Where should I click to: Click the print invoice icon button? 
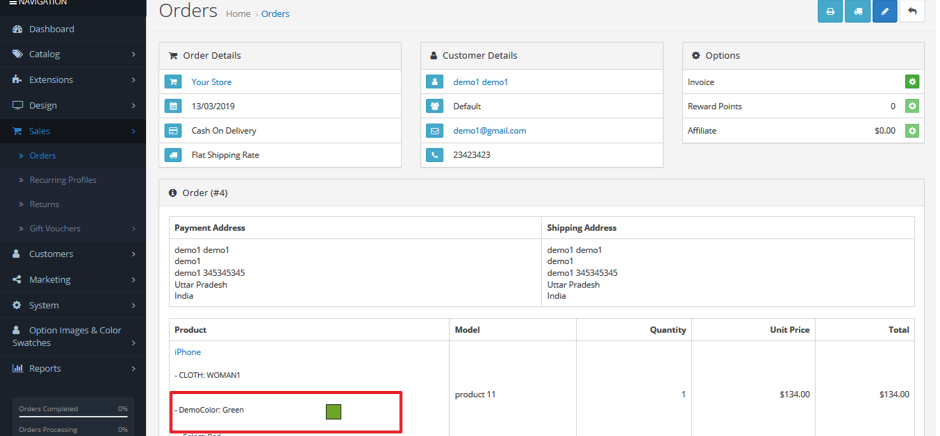pos(830,11)
